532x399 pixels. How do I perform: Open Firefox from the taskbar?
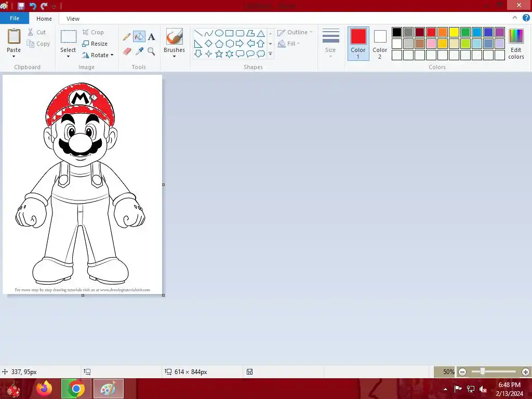(44, 389)
